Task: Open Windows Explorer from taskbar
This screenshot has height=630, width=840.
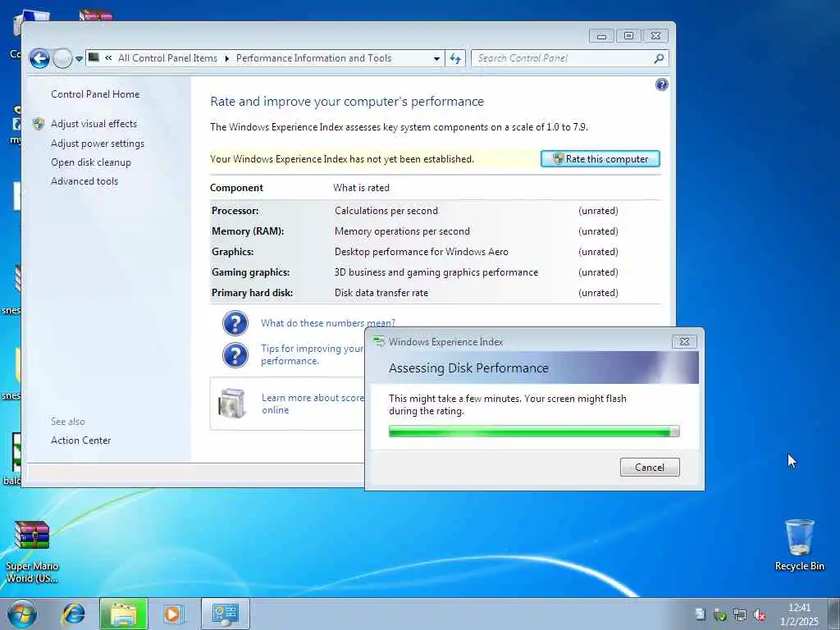Action: click(x=124, y=614)
